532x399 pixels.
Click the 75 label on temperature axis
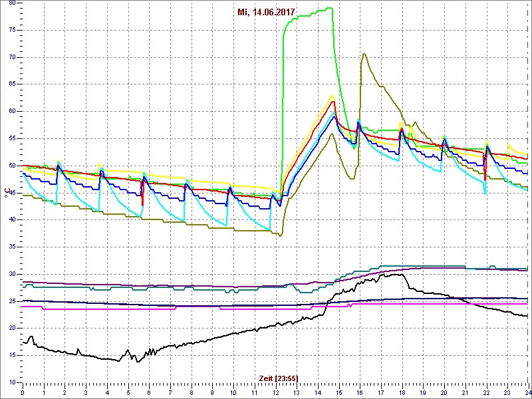click(x=11, y=30)
